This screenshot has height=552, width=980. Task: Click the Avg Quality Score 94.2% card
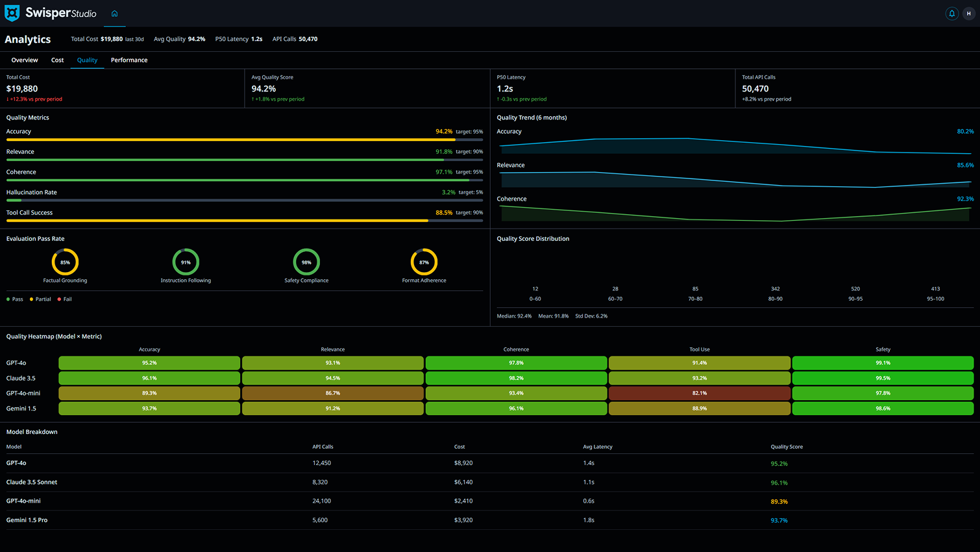367,88
